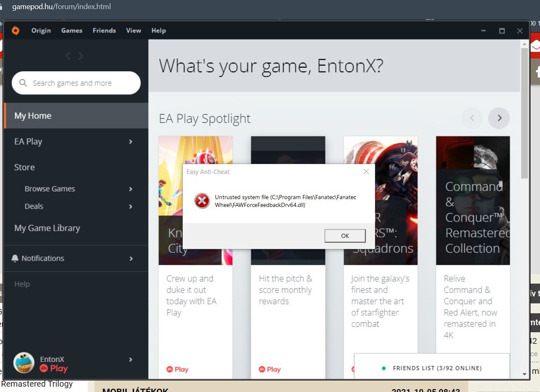The image size is (540, 392).
Task: Open the View menu
Action: [134, 31]
